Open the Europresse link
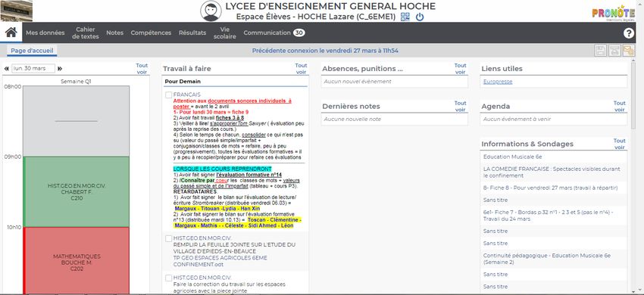644x295 pixels. (x=498, y=82)
